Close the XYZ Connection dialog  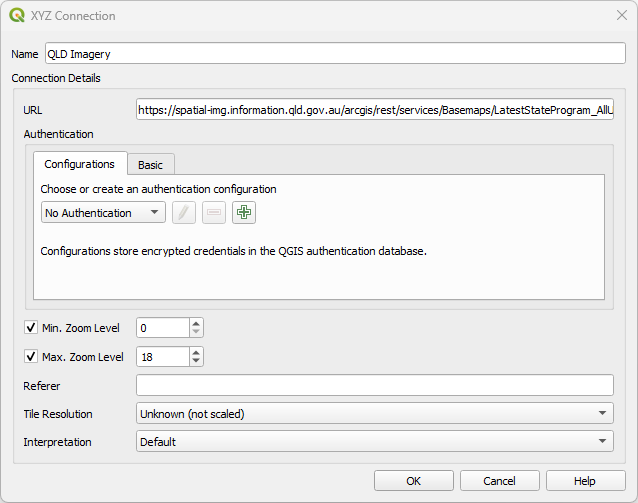click(x=621, y=16)
